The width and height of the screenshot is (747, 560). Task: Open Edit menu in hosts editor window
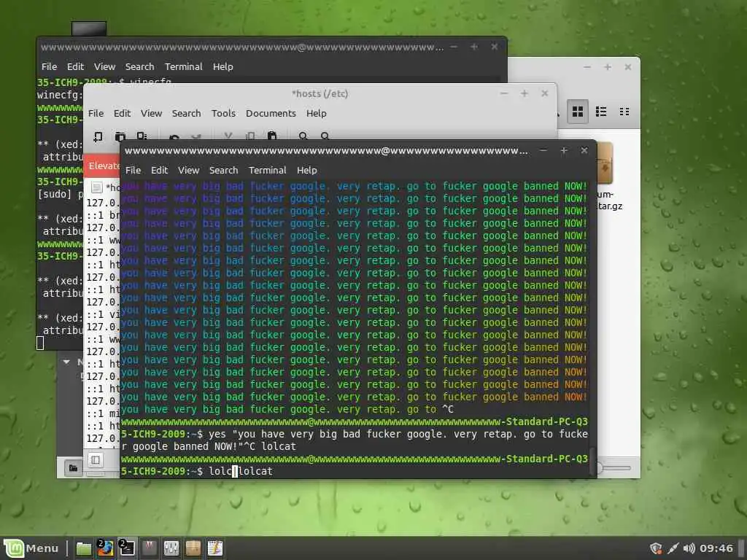point(122,113)
